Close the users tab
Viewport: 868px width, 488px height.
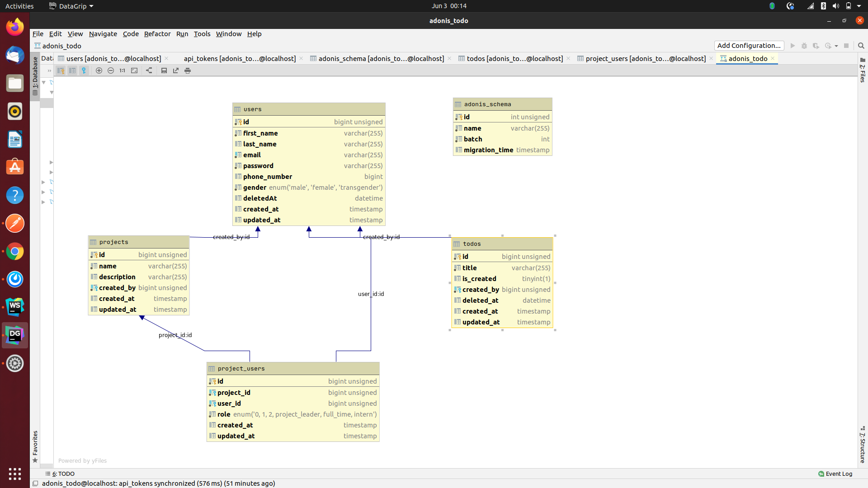pyautogui.click(x=166, y=59)
